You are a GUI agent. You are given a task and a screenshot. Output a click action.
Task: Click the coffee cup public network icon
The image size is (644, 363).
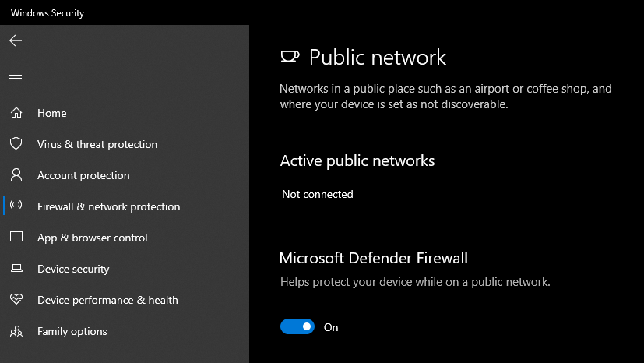coord(290,56)
